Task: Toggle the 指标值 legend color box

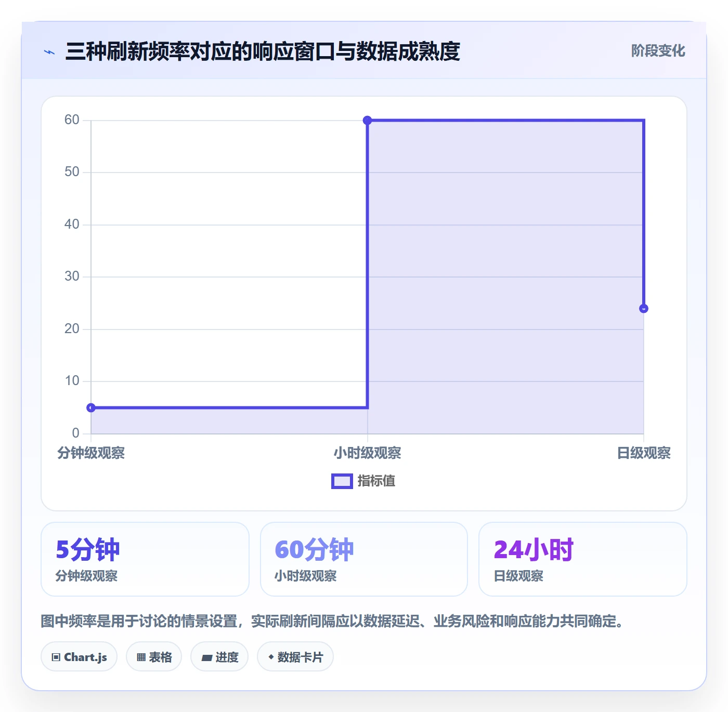Action: (x=342, y=481)
